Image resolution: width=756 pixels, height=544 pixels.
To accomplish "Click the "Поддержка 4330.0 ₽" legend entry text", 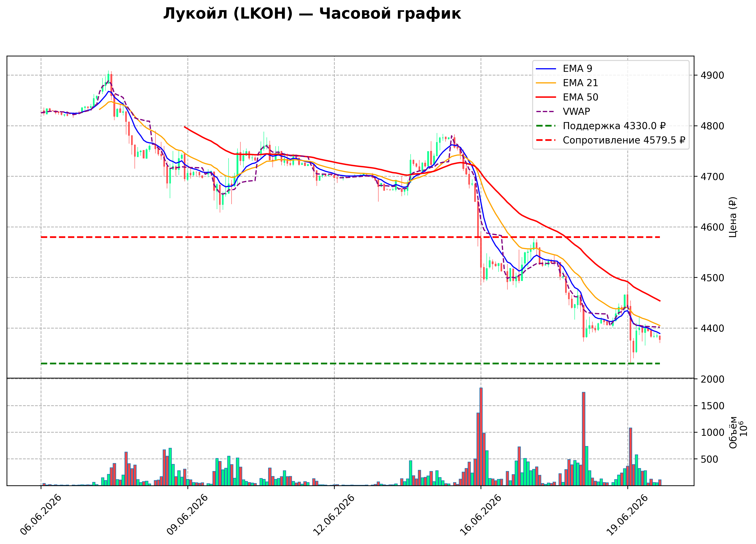I will point(614,126).
